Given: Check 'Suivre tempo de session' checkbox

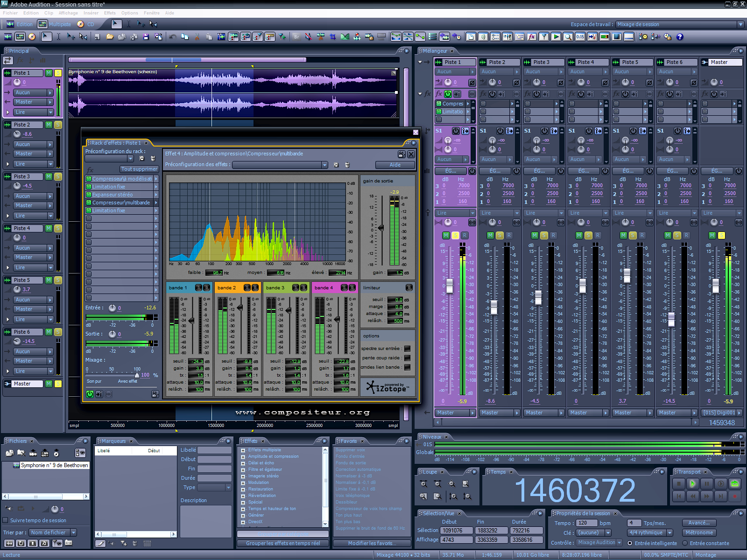Looking at the screenshot, I should [6, 520].
